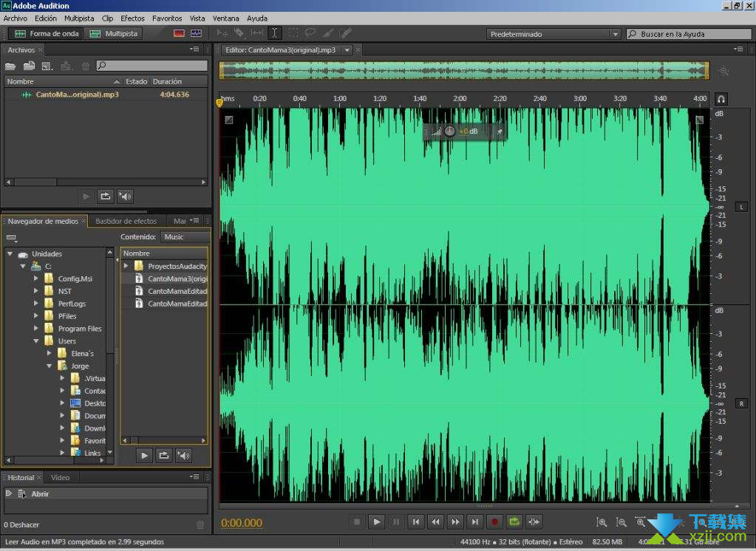Screen dimensions: 756x551
Task: Click the search field in Archivos panel
Action: pyautogui.click(x=152, y=66)
